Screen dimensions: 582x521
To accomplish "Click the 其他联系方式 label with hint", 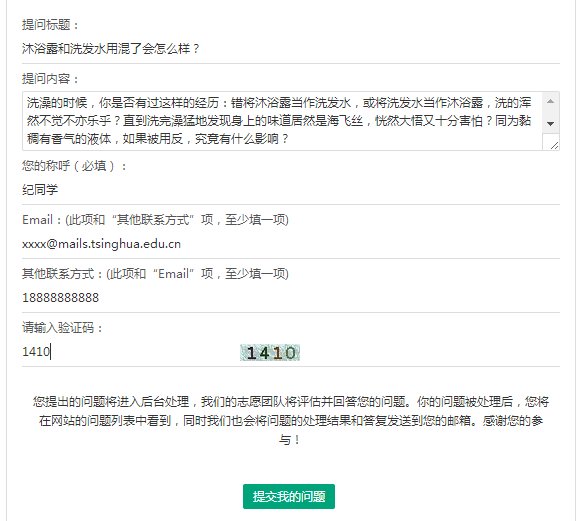I will (155, 273).
